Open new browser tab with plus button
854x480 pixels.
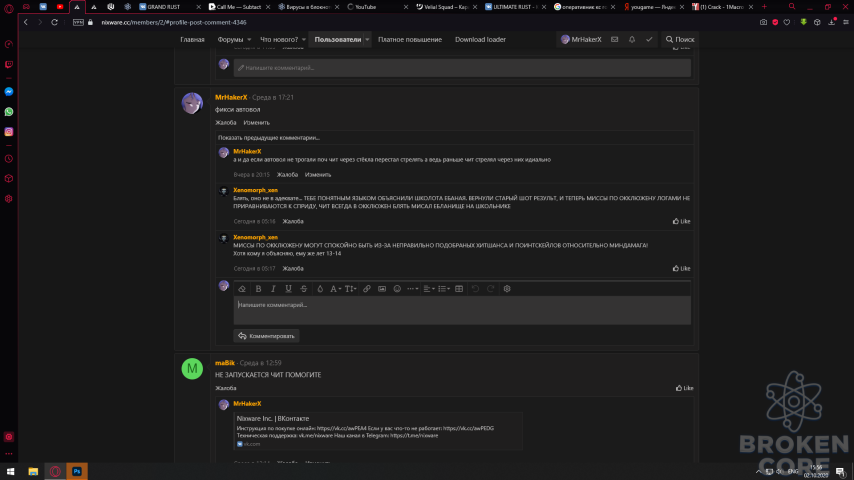click(x=764, y=7)
